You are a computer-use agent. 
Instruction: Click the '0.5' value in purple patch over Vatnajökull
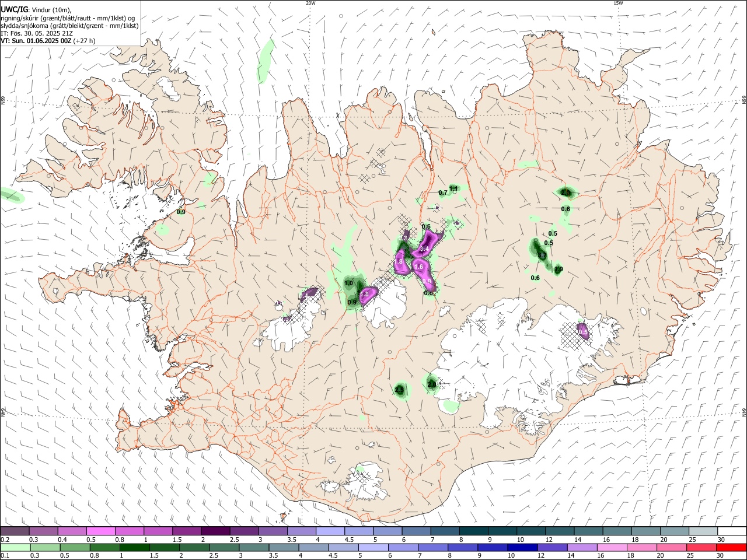[584, 332]
